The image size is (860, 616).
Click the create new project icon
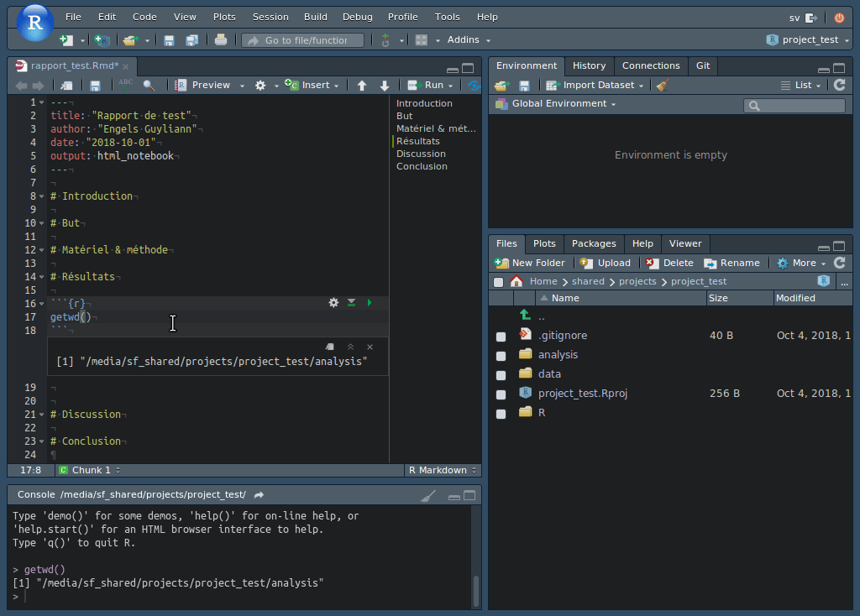pyautogui.click(x=102, y=40)
